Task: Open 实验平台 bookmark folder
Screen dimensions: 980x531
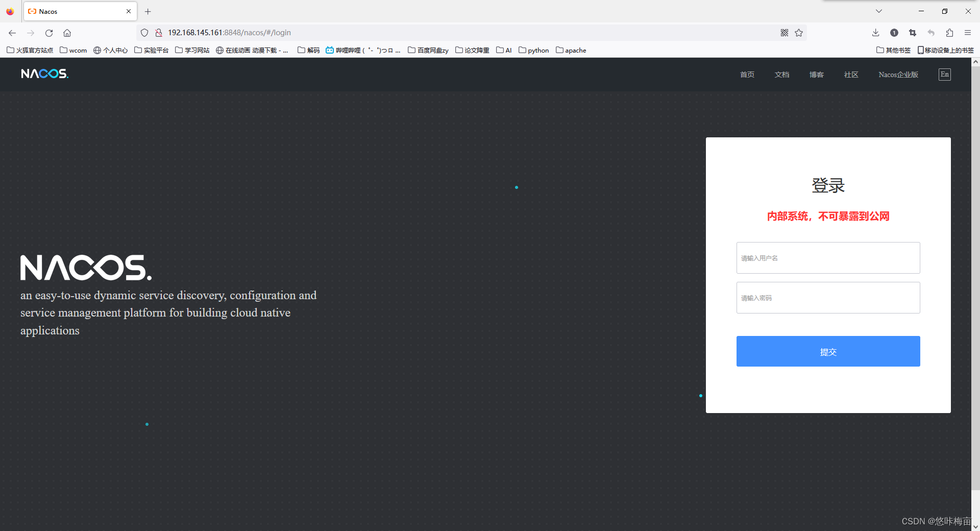Action: pos(151,50)
